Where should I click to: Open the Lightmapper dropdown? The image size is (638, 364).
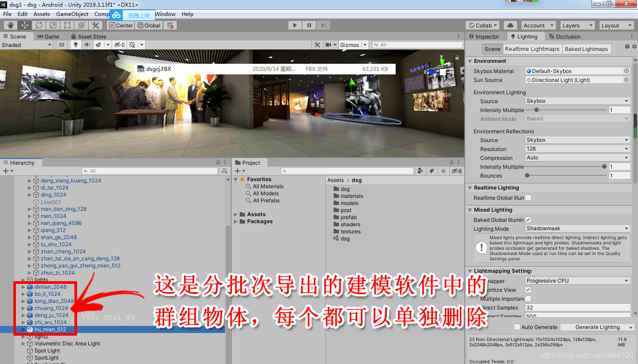click(x=577, y=280)
